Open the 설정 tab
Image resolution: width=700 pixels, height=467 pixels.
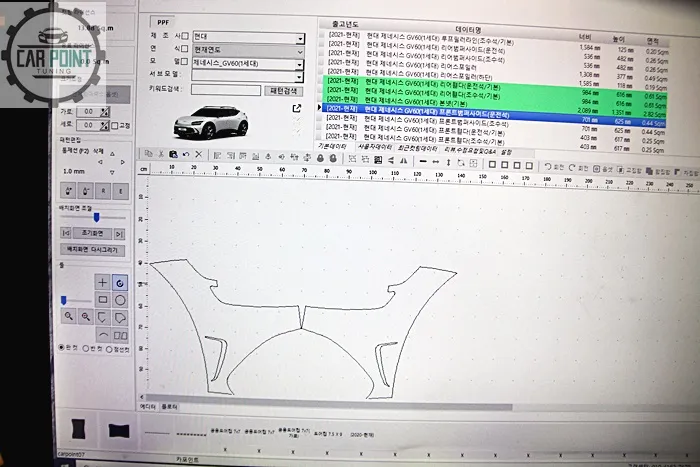click(x=506, y=152)
